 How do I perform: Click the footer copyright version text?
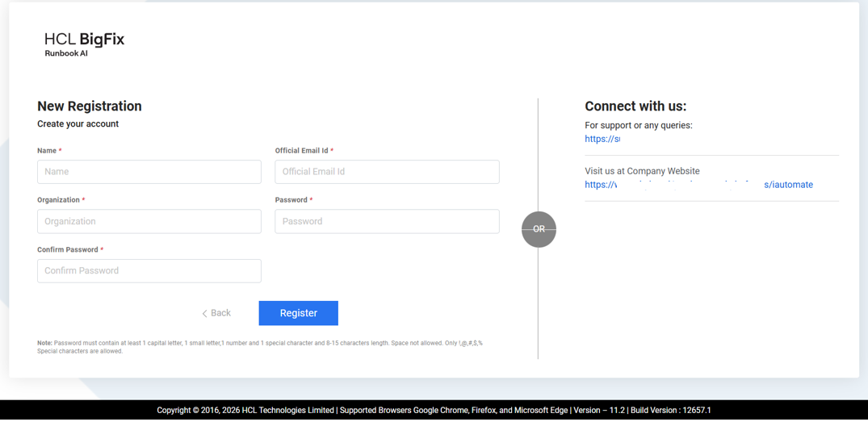coord(434,410)
